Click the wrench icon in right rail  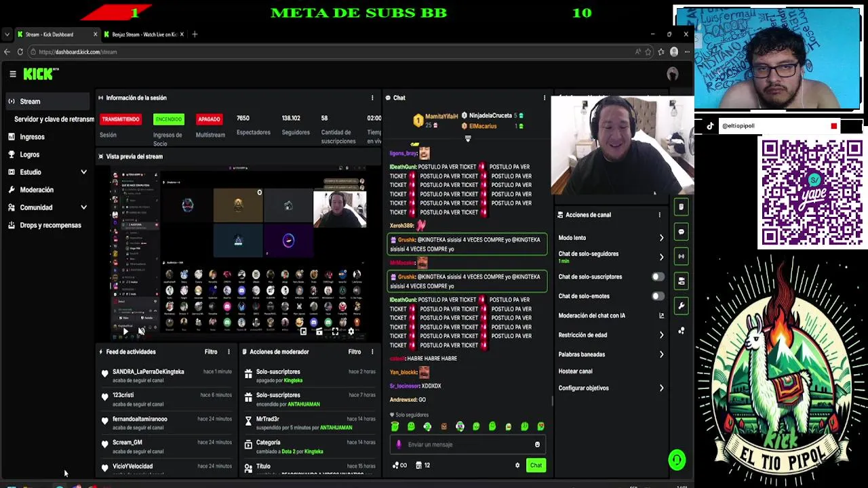tap(682, 306)
